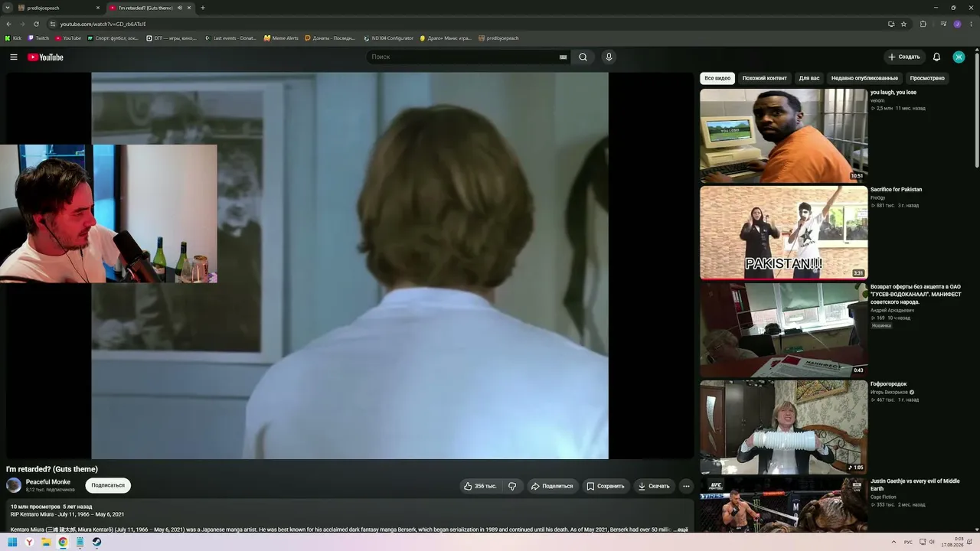Screen dimensions: 980x551
Task: Open "Гофрогородок" video thumbnail
Action: pos(784,428)
